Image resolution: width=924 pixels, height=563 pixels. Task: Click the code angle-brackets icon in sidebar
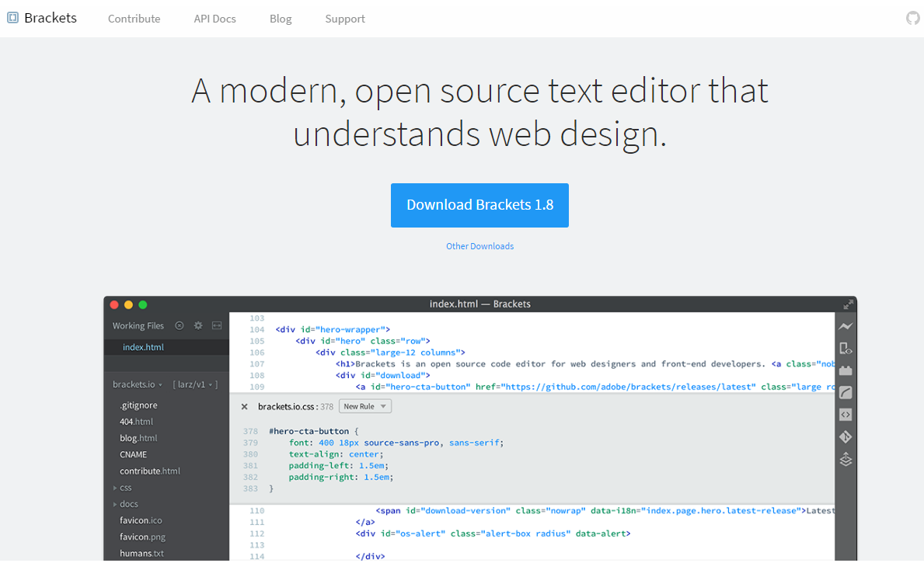(x=845, y=414)
